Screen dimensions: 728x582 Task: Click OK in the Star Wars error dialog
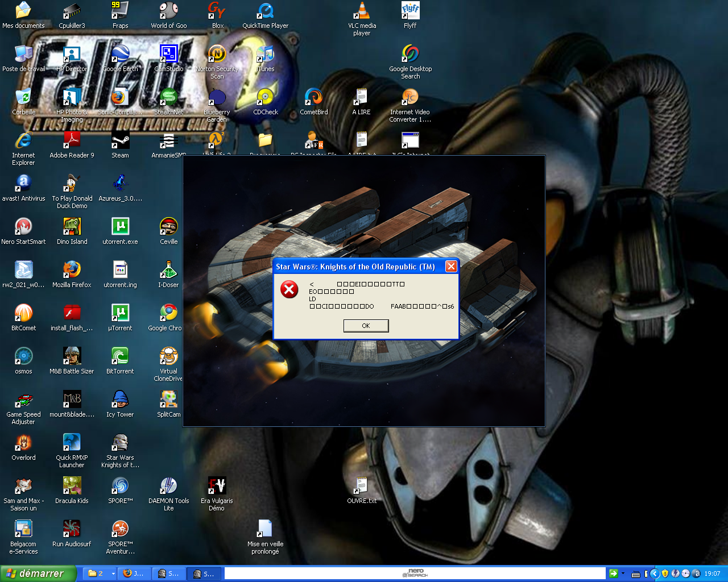click(x=366, y=326)
